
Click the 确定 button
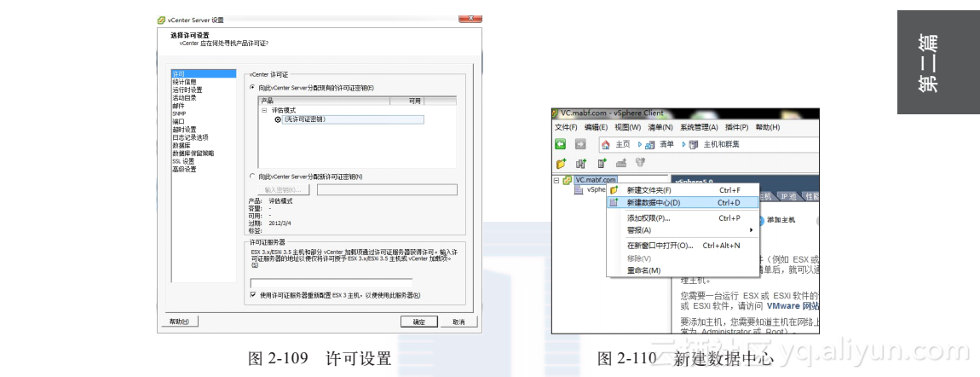click(x=418, y=322)
